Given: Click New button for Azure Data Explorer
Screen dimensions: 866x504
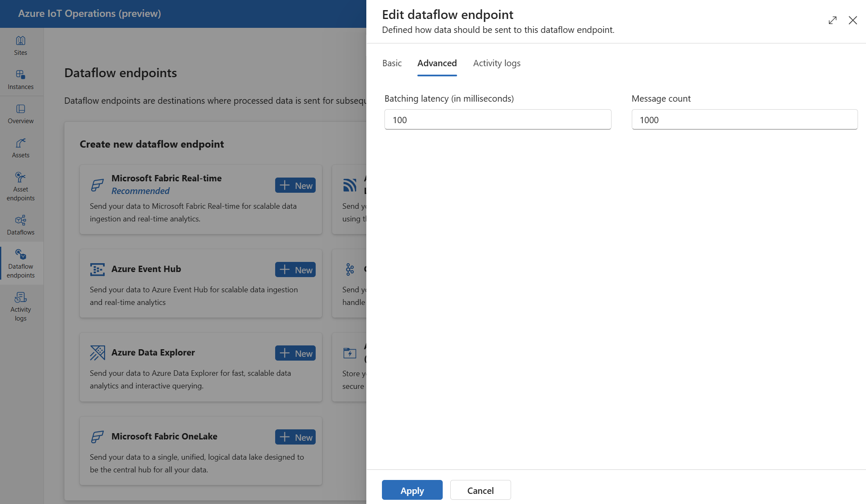Looking at the screenshot, I should coord(295,353).
